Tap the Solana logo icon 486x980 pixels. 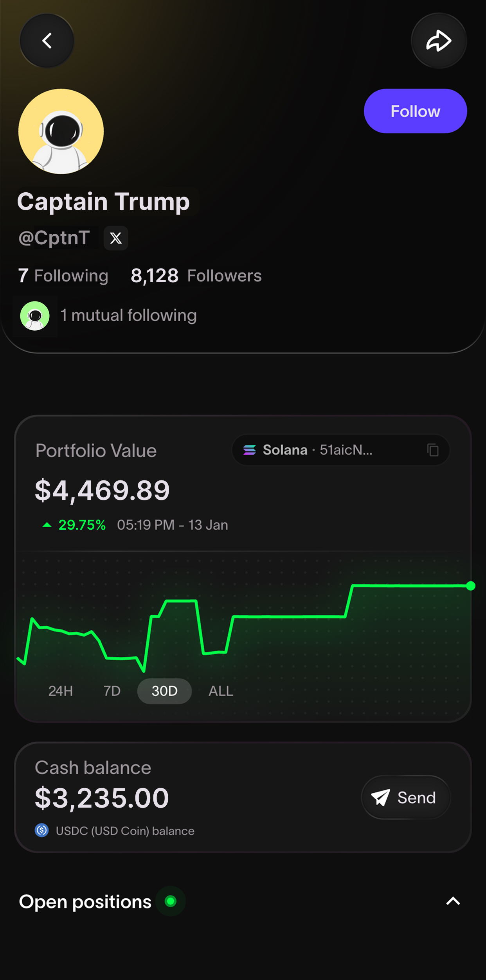pyautogui.click(x=250, y=450)
